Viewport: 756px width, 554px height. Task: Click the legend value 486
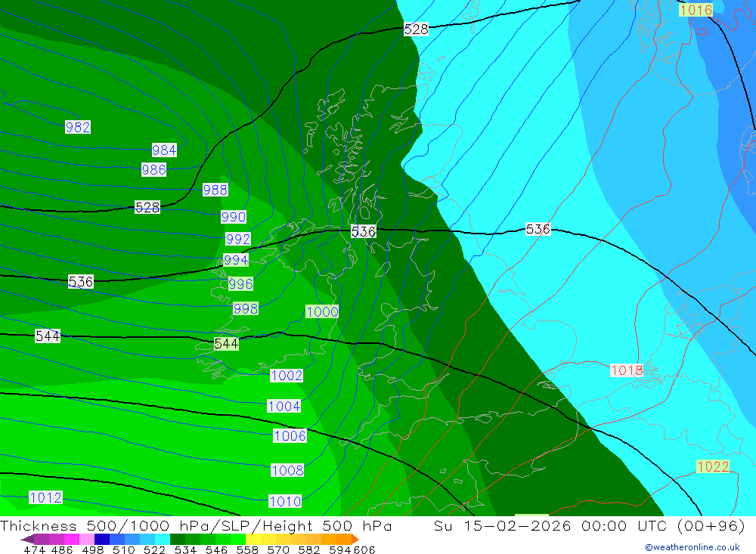tap(62, 549)
